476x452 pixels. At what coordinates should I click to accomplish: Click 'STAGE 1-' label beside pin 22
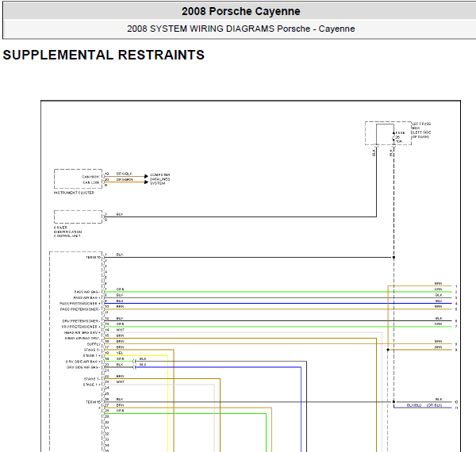click(x=92, y=379)
